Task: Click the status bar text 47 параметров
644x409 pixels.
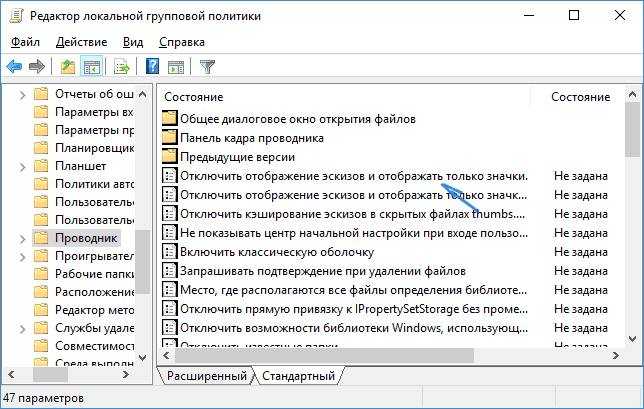Action: [44, 398]
